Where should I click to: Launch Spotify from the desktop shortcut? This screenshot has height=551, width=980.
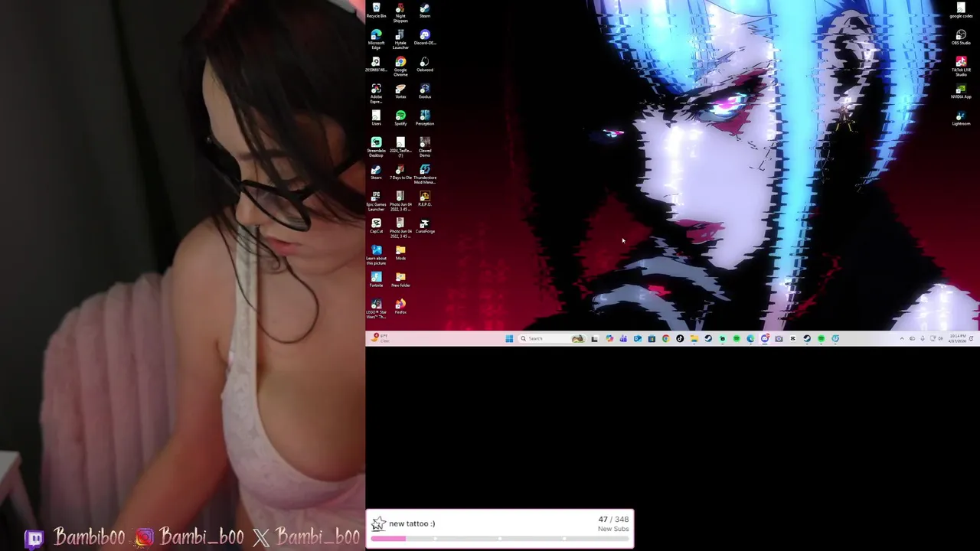click(x=400, y=118)
